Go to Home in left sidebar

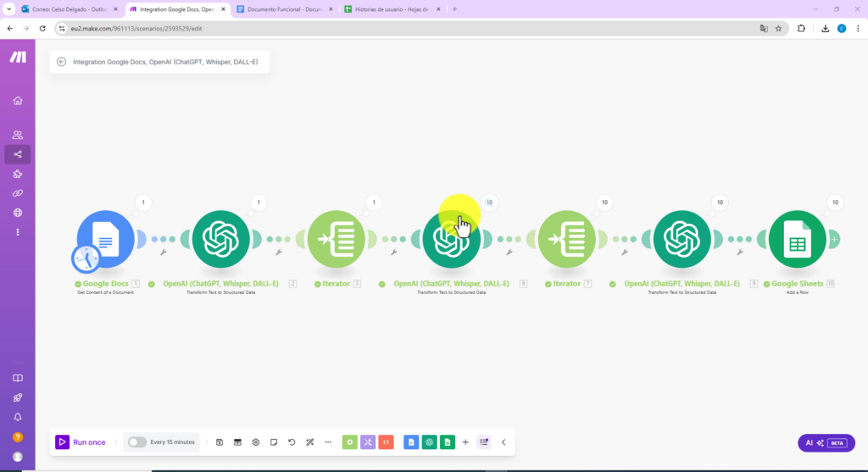[18, 101]
